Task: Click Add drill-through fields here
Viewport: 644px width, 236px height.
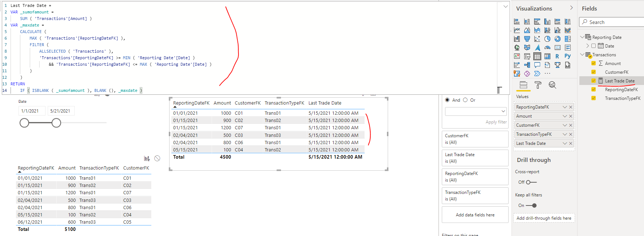Action: click(x=544, y=218)
